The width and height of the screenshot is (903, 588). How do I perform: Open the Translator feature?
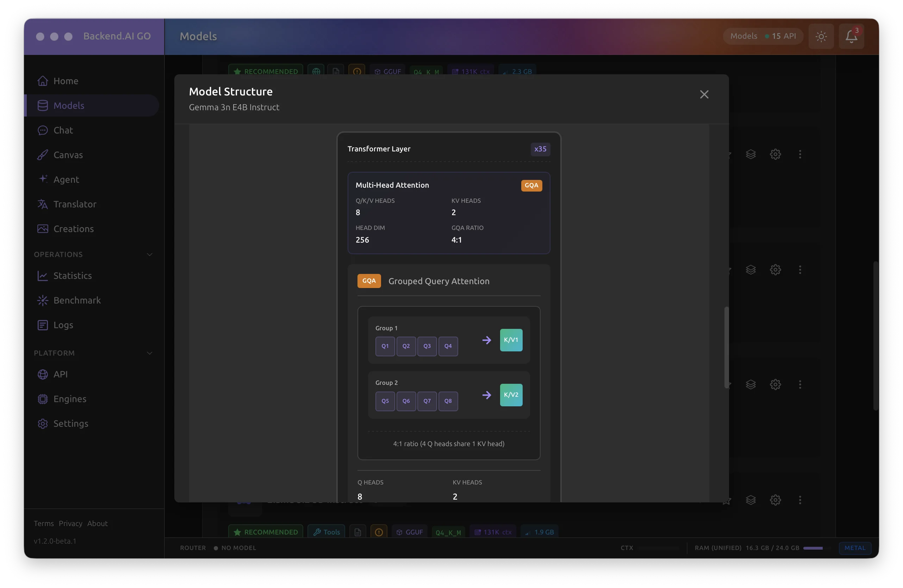[75, 204]
